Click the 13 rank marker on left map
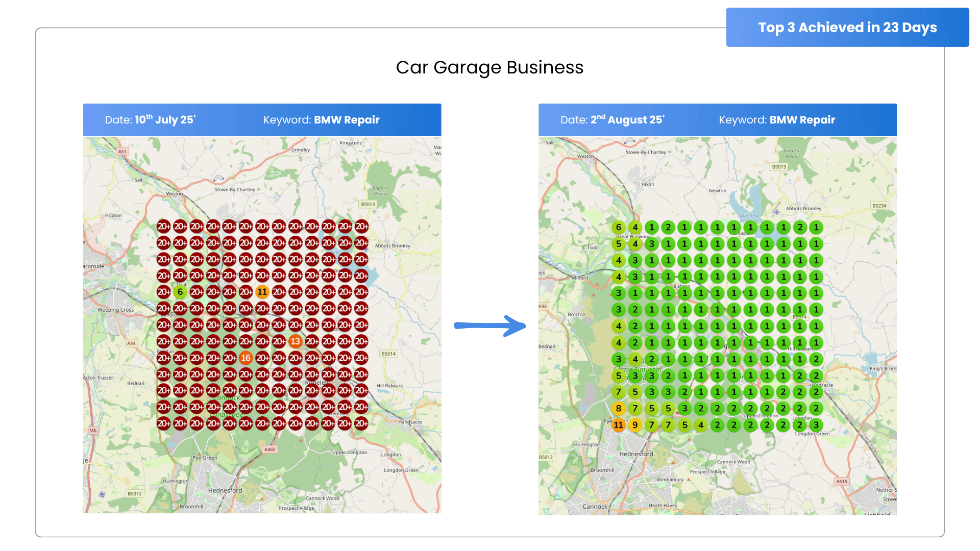Image resolution: width=980 pixels, height=551 pixels. 295,341
